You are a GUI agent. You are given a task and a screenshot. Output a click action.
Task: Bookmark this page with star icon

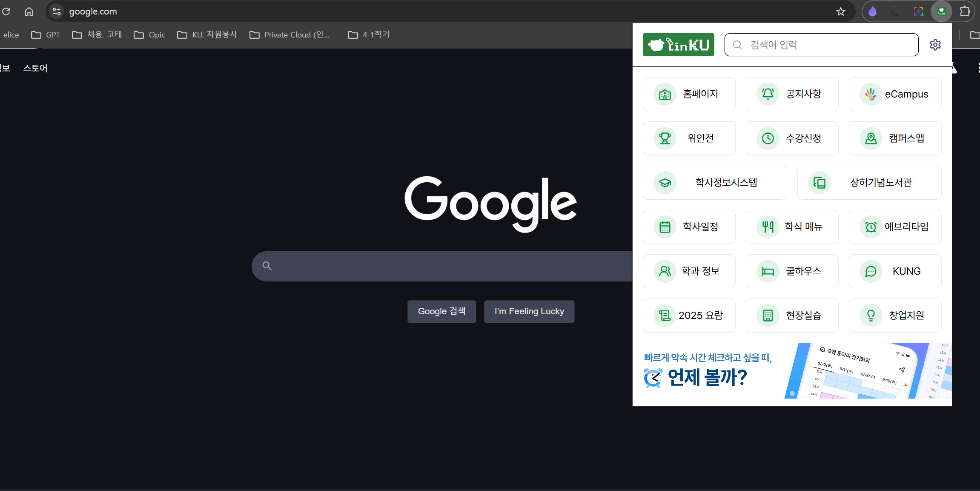[840, 11]
